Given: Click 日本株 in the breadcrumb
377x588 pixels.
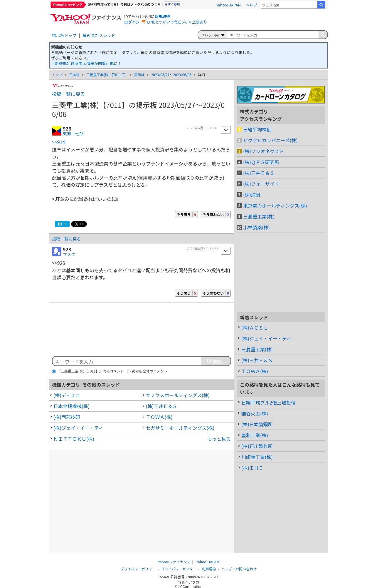Looking at the screenshot, I should point(74,75).
